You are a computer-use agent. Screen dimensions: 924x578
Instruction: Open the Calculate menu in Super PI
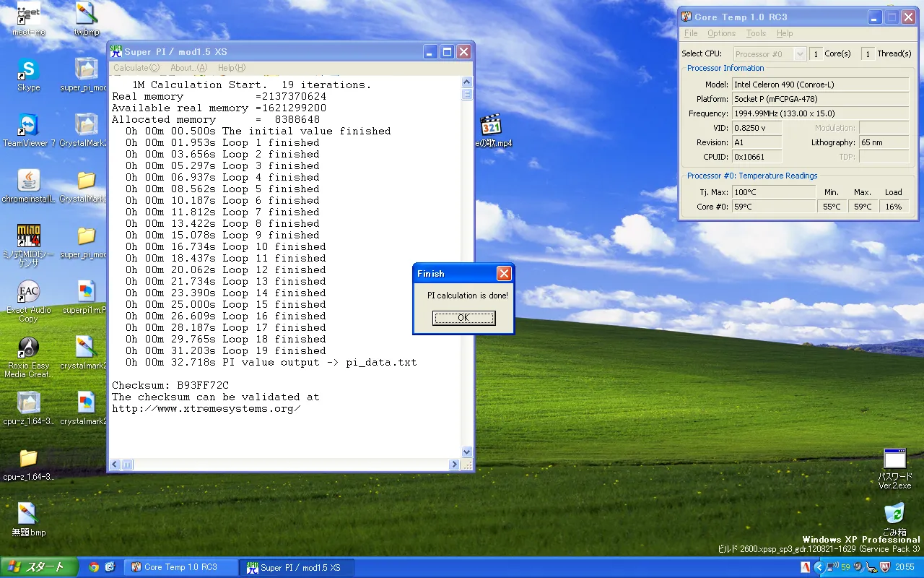click(x=136, y=68)
